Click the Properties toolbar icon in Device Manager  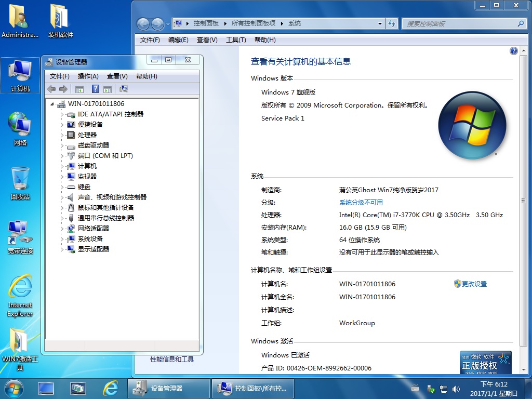[107, 88]
